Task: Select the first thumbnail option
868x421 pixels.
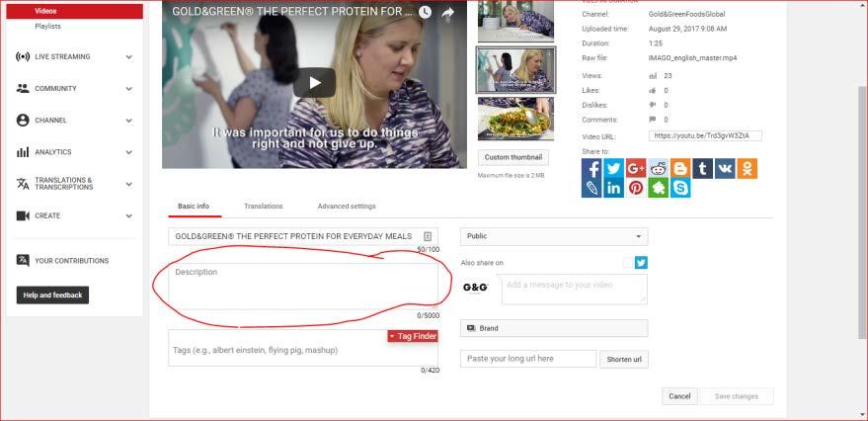Action: (515, 21)
